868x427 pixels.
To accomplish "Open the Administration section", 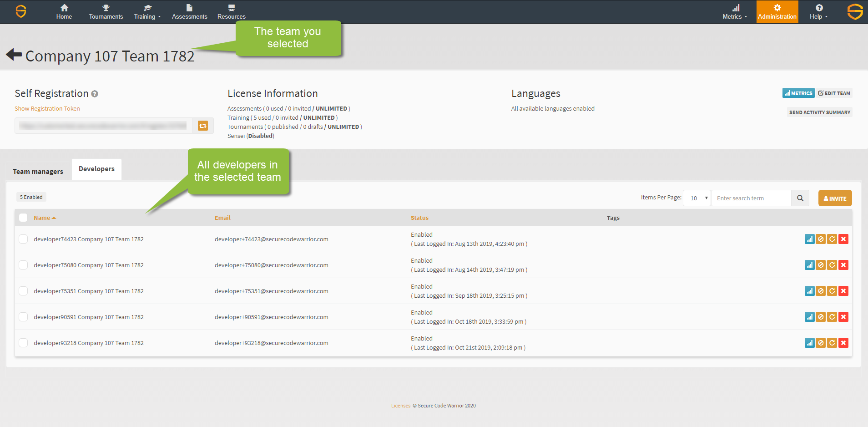I will pos(777,12).
